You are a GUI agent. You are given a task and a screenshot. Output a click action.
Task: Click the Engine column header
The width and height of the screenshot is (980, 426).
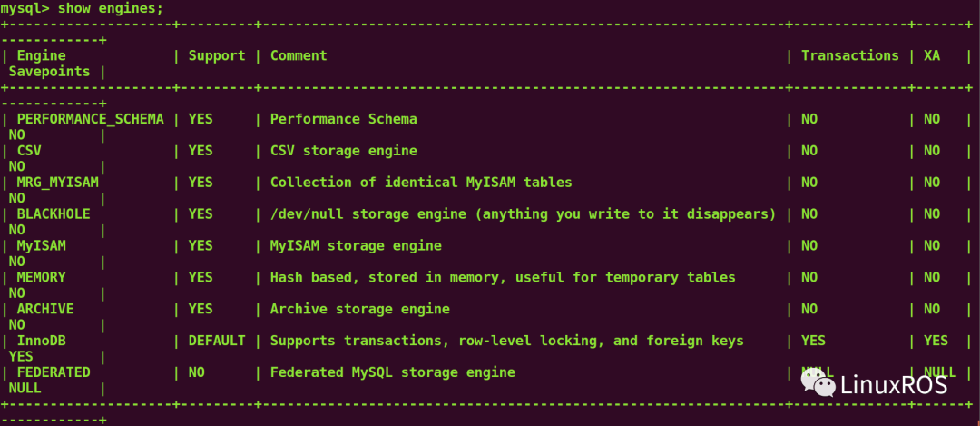pos(41,55)
